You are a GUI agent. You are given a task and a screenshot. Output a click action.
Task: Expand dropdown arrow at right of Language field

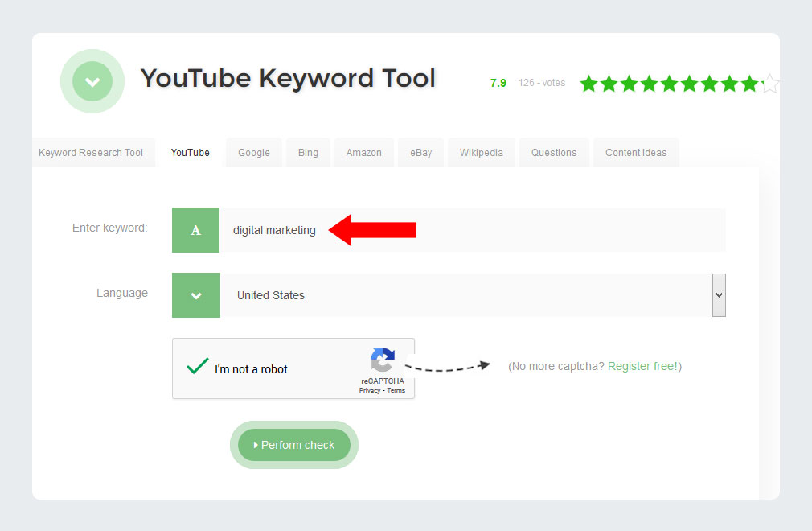pos(719,295)
